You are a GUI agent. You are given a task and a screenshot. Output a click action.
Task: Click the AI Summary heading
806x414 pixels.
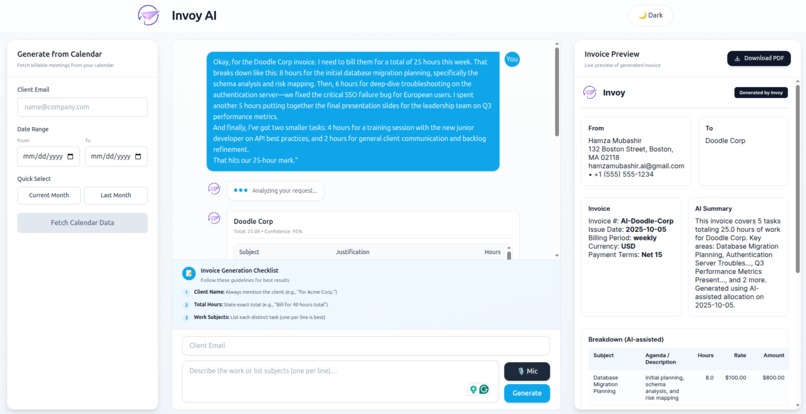(713, 209)
